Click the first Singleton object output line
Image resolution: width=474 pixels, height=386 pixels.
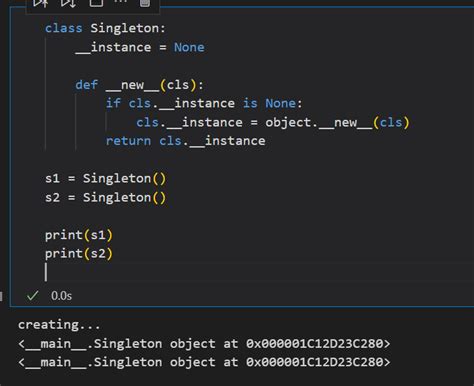204,344
